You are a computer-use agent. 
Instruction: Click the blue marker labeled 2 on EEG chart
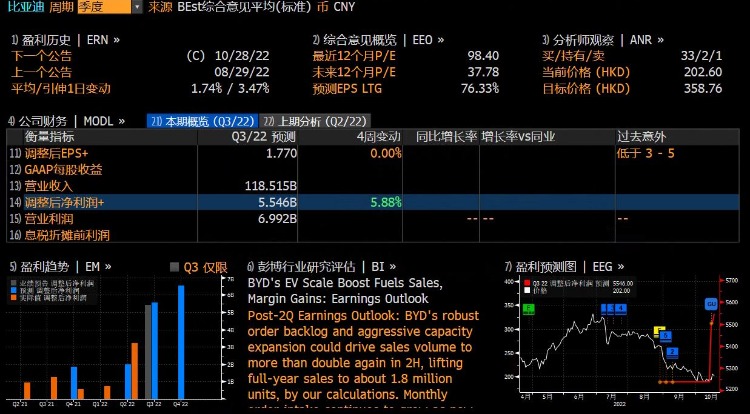coord(673,353)
